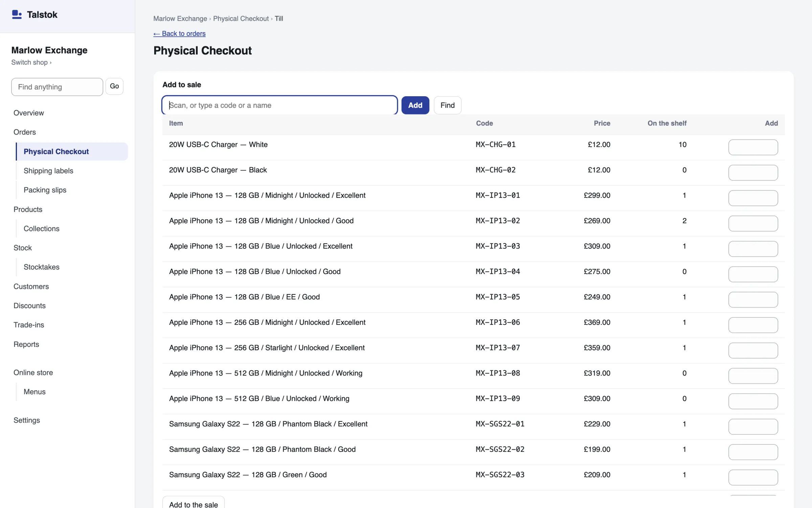
Task: Click quantity box for MX-SGS22-02 Galaxy
Action: [753, 452]
